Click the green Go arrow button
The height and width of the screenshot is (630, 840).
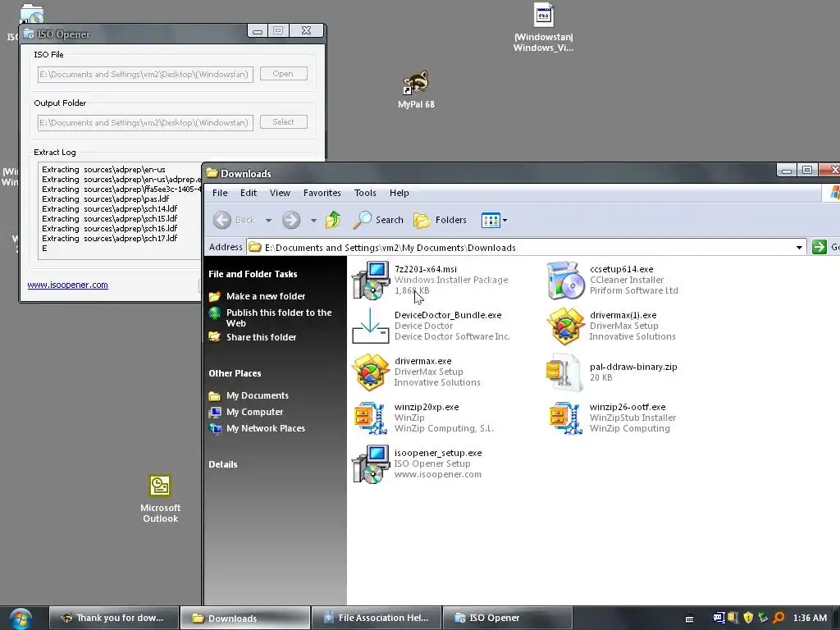pyautogui.click(x=819, y=247)
